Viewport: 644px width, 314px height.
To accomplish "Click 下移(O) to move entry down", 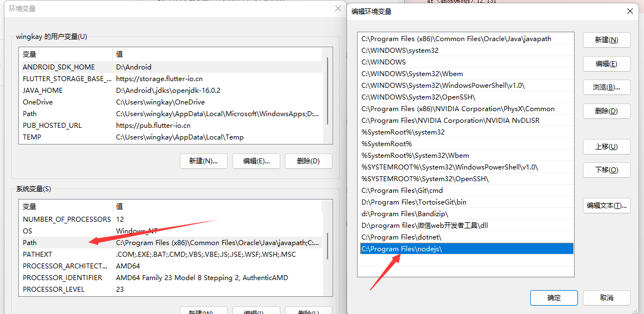I will (606, 170).
